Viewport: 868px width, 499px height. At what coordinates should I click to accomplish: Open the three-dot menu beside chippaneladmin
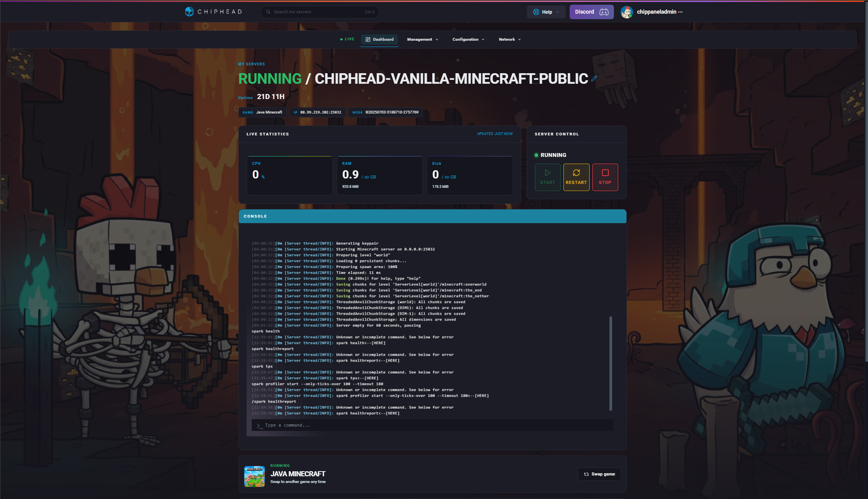(680, 12)
